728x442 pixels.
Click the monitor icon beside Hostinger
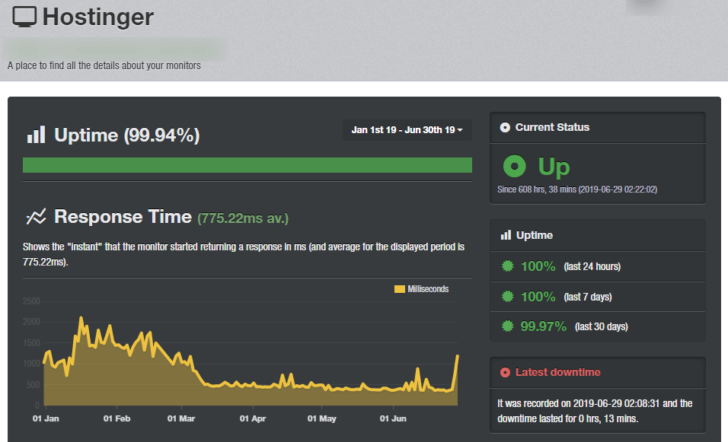click(x=24, y=17)
